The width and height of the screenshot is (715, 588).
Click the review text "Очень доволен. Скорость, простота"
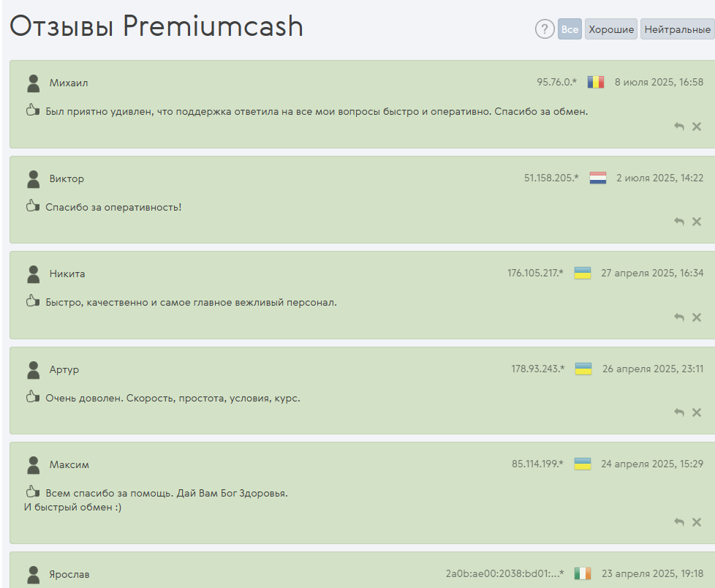pyautogui.click(x=173, y=398)
